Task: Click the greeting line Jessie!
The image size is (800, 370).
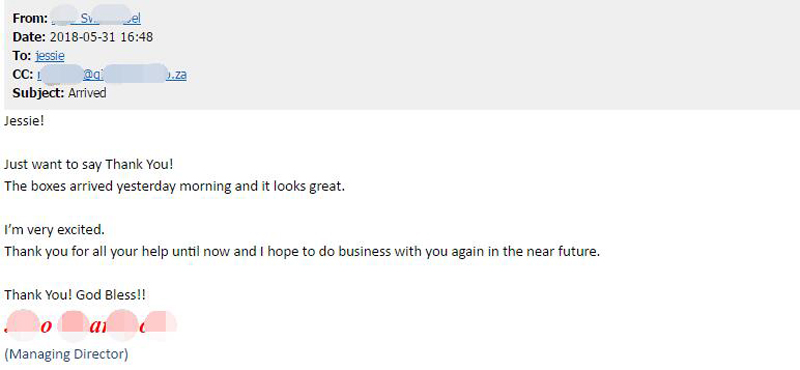Action: (x=24, y=121)
